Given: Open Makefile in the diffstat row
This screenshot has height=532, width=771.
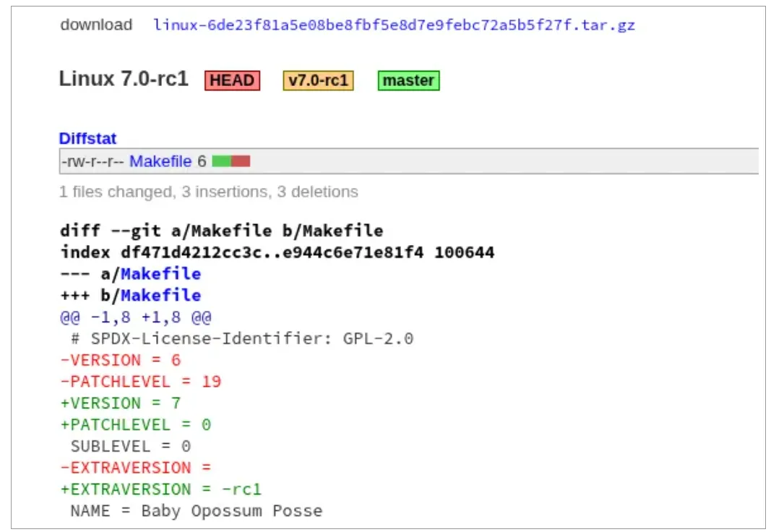Looking at the screenshot, I should (160, 161).
